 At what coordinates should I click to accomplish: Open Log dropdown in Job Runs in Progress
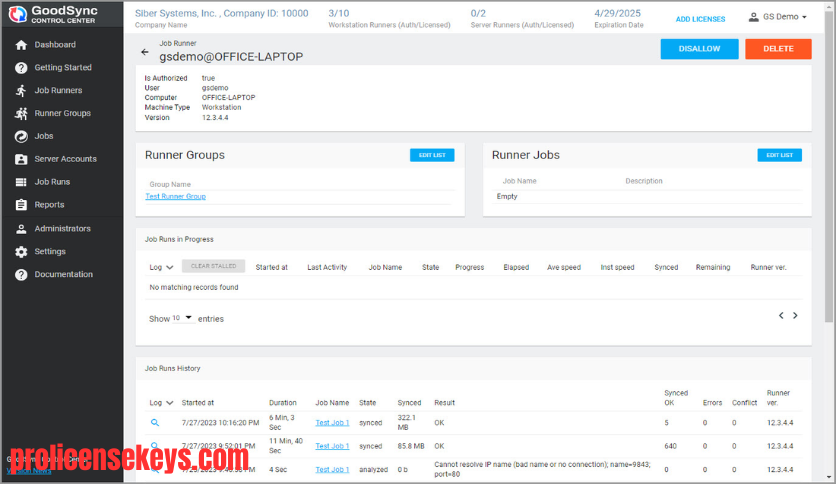(161, 267)
